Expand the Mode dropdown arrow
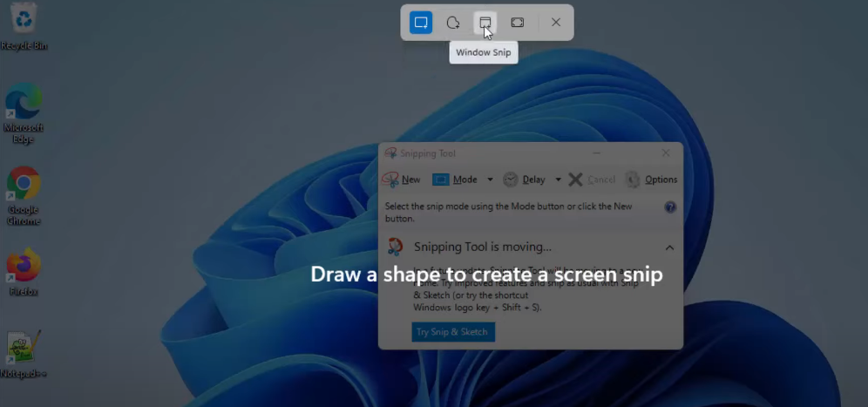This screenshot has width=868, height=407. point(490,180)
